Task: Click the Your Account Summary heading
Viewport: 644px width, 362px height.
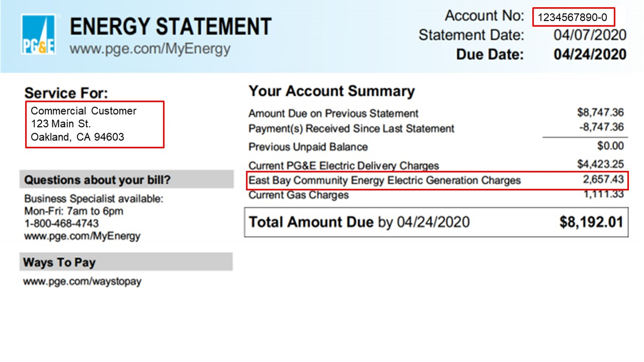Action: pyautogui.click(x=332, y=91)
